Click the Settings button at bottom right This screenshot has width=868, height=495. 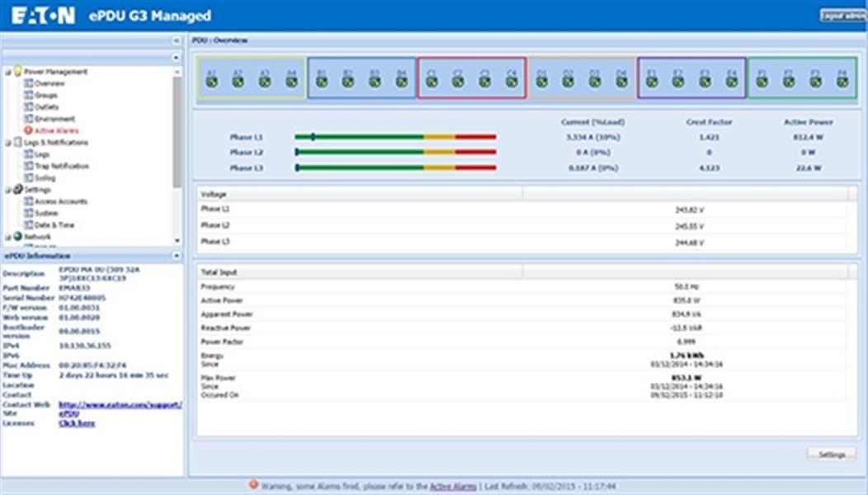point(832,455)
